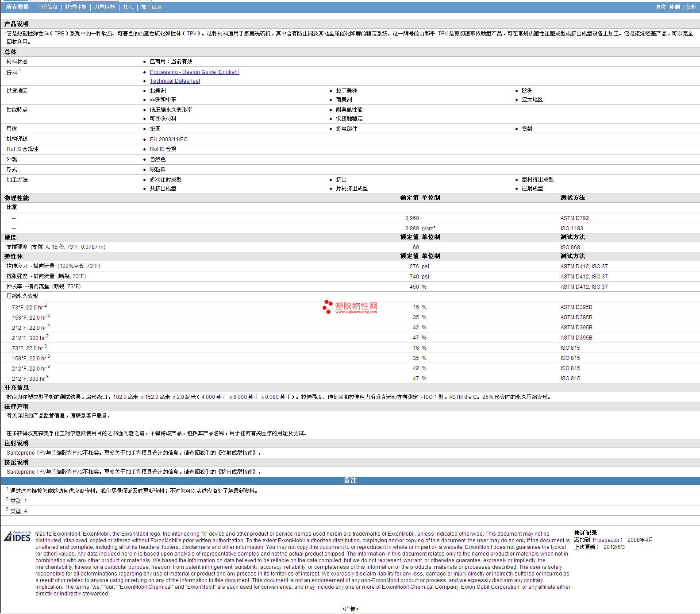Screen dimensions: 700x614
Task: Click the 法律声明 section header
Action: tap(16, 406)
